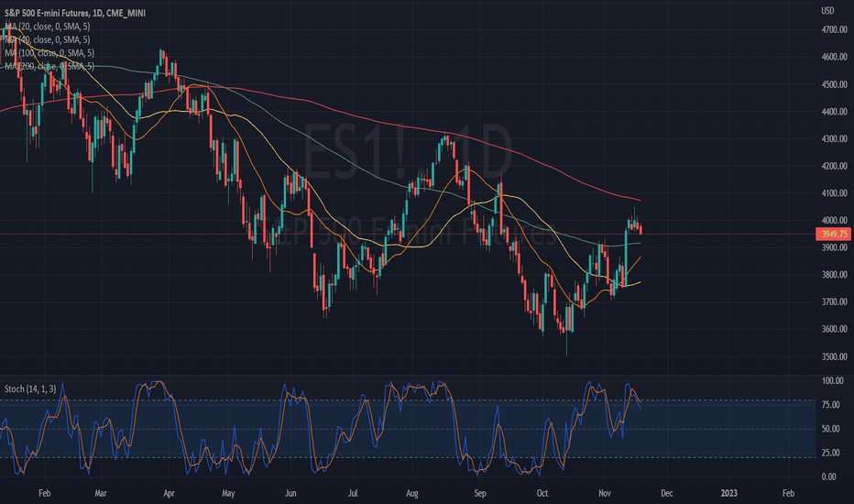Select the MA (40, close, 0, SMA, 5) legend

[x=48, y=39]
